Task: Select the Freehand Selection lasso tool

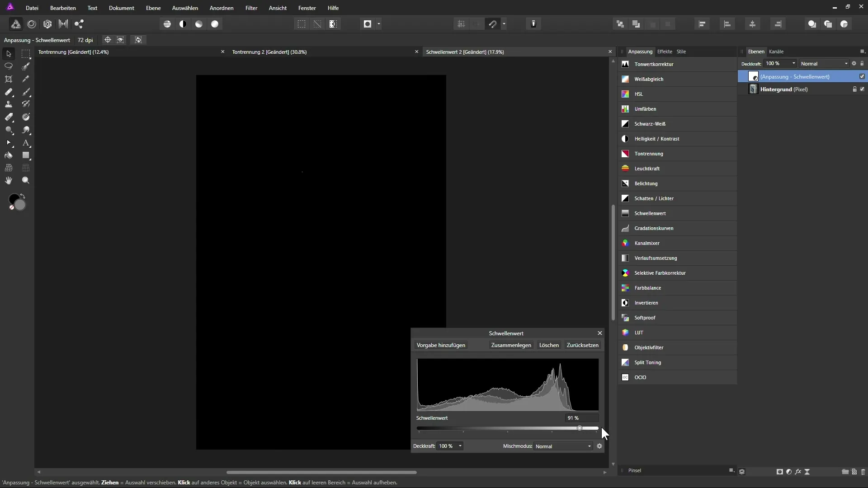Action: [x=9, y=66]
